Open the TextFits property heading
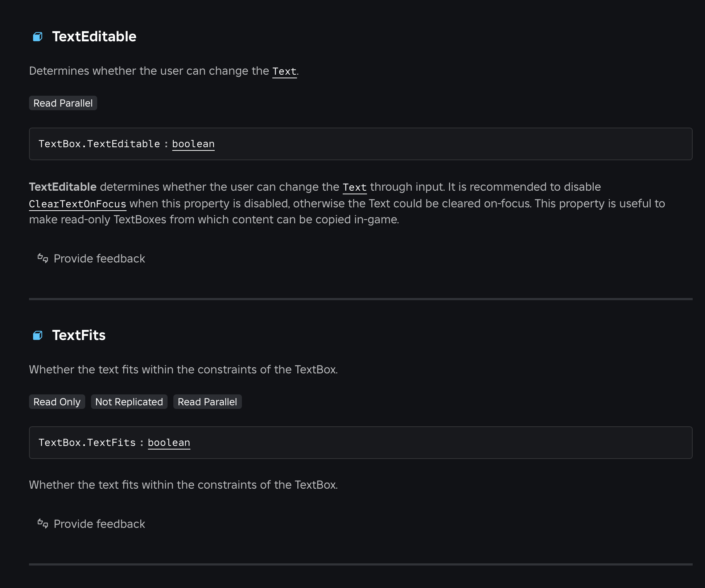 coord(79,335)
